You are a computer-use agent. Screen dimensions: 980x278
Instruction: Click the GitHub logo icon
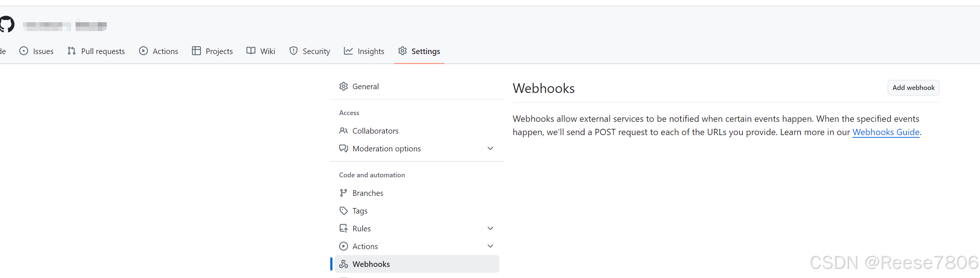(6, 25)
